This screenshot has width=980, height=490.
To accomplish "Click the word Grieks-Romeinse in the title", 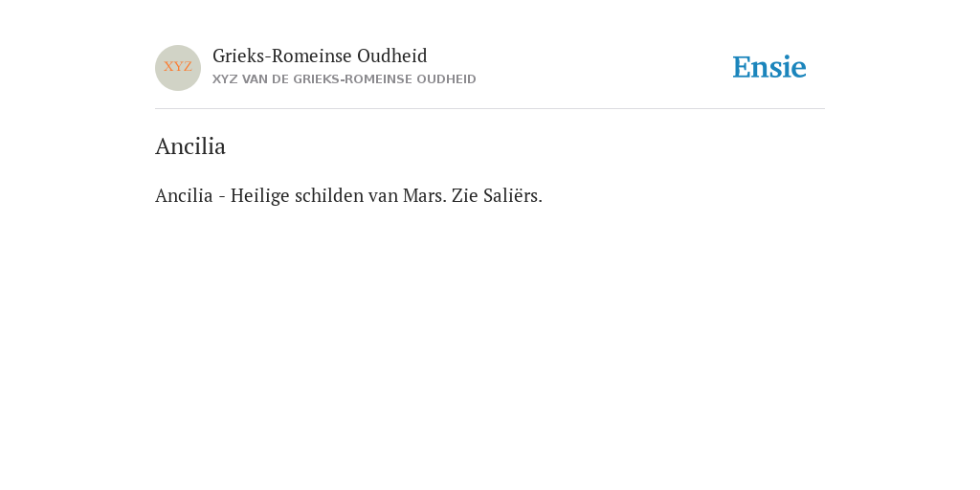I will pos(282,56).
